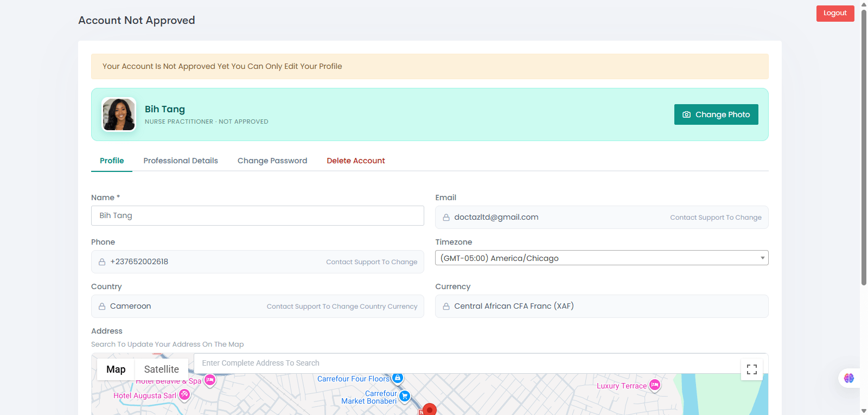Click the brain widget icon at right edge
Screen dimensions: 868x415
coord(849,378)
